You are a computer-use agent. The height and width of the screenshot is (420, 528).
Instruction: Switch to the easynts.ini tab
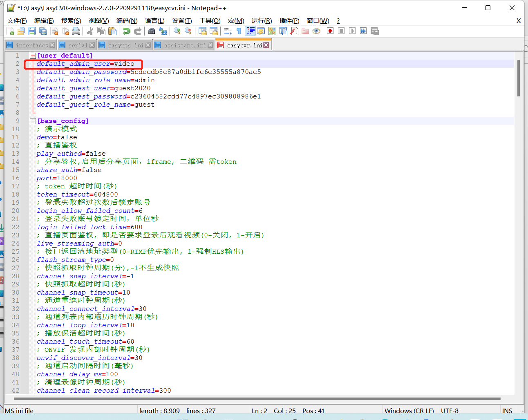(x=125, y=45)
